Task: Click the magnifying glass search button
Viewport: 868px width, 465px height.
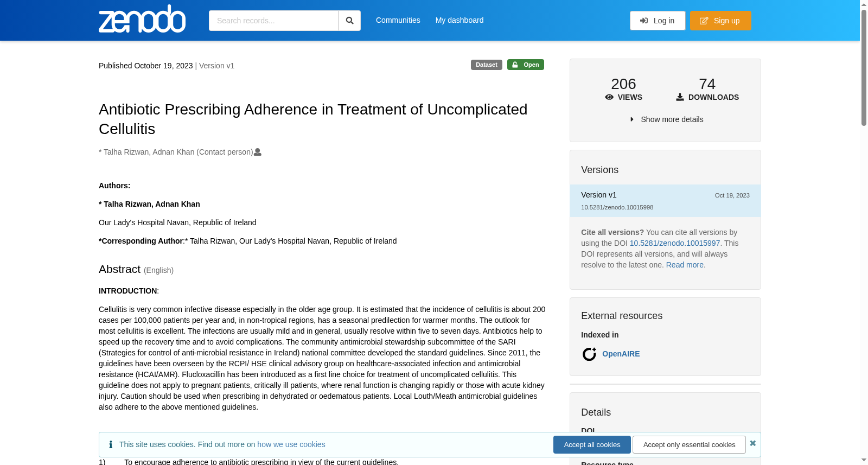Action: [349, 21]
